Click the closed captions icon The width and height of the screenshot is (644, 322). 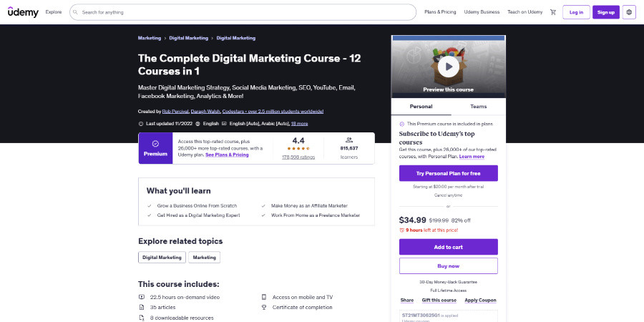click(224, 124)
